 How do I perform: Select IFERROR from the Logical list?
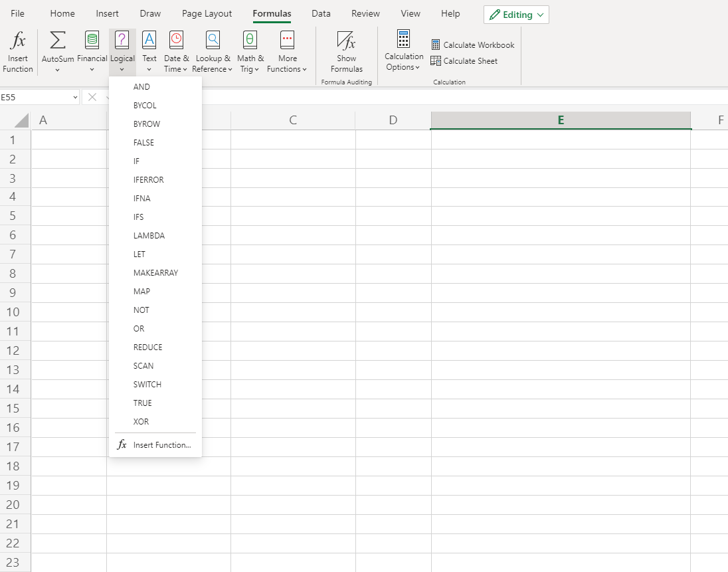pos(148,180)
